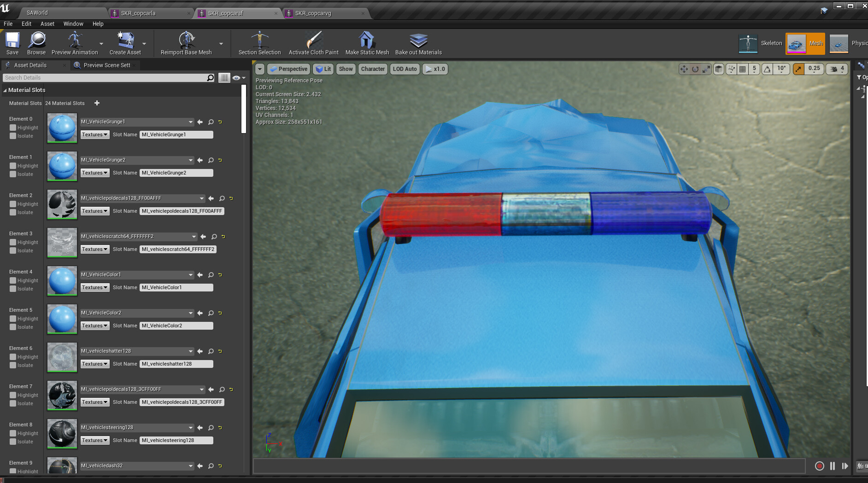
Task: Open the File menu
Action: click(8, 24)
